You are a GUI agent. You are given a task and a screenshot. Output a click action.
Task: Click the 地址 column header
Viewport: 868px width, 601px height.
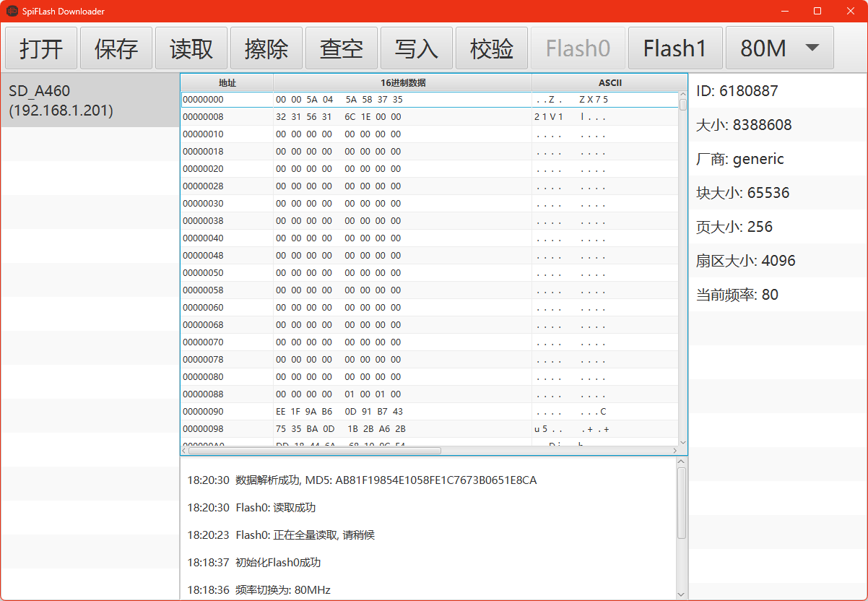(226, 82)
